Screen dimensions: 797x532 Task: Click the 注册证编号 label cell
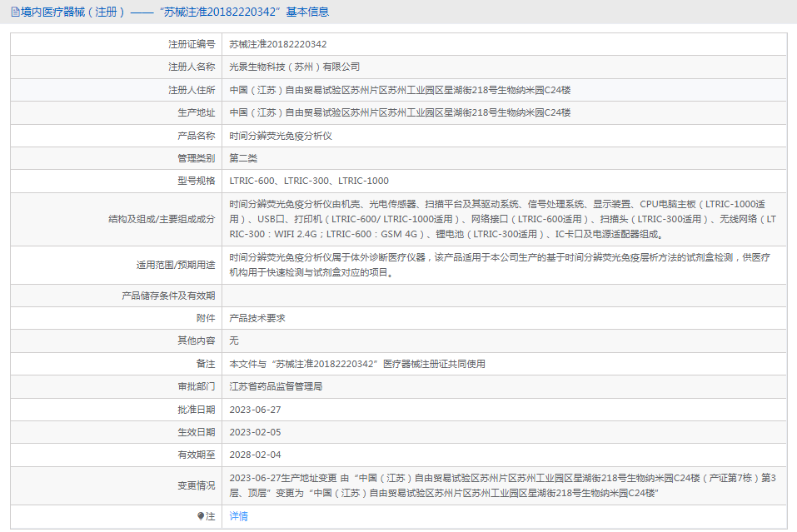(117, 44)
